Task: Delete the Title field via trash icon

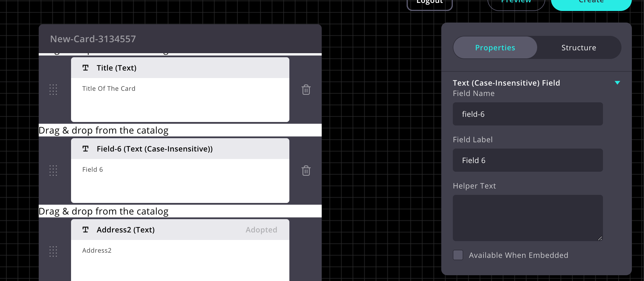Action: pos(306,90)
